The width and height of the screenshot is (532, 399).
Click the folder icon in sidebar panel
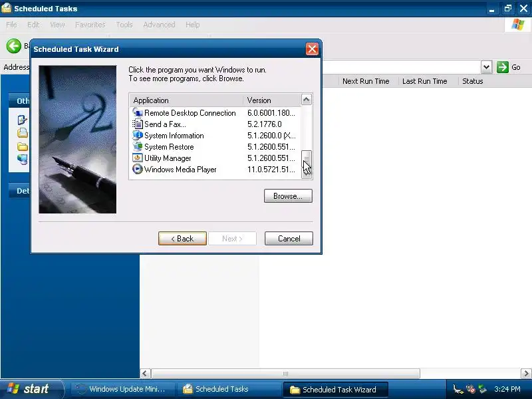click(23, 146)
